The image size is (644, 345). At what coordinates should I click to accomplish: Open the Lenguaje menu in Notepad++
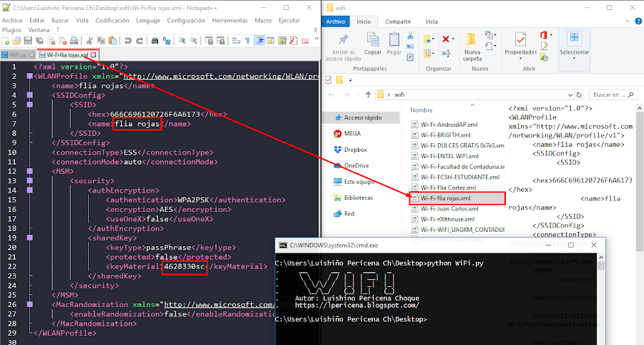(148, 21)
